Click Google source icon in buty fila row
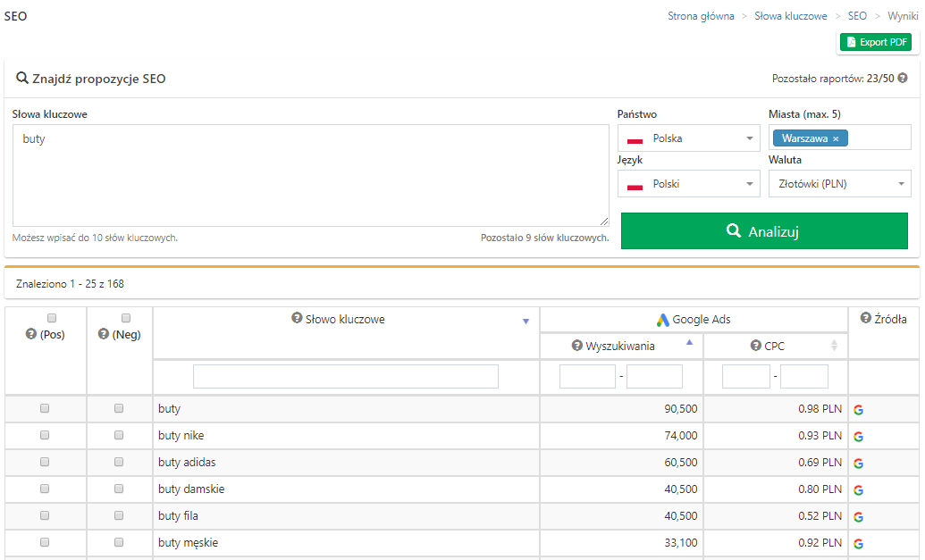925x560 pixels. point(859,517)
